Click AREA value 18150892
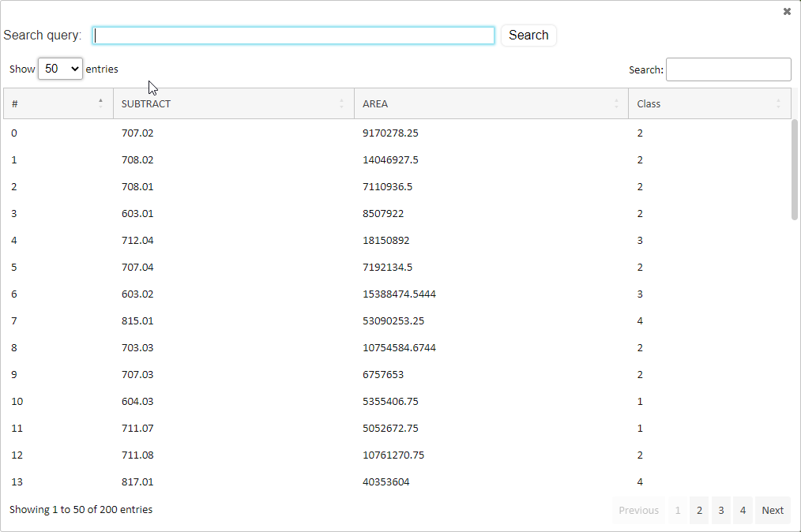This screenshot has width=801, height=532. point(385,241)
